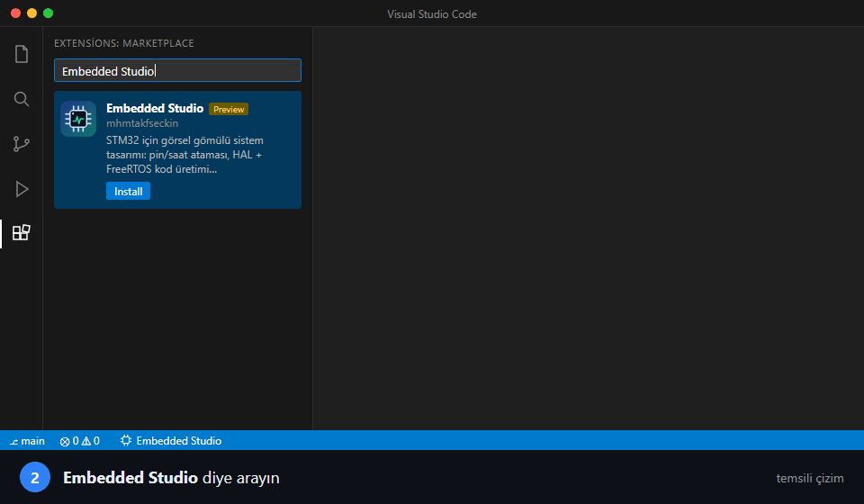Maximize the window with the green button
Screen dimensions: 864x504
(x=48, y=13)
